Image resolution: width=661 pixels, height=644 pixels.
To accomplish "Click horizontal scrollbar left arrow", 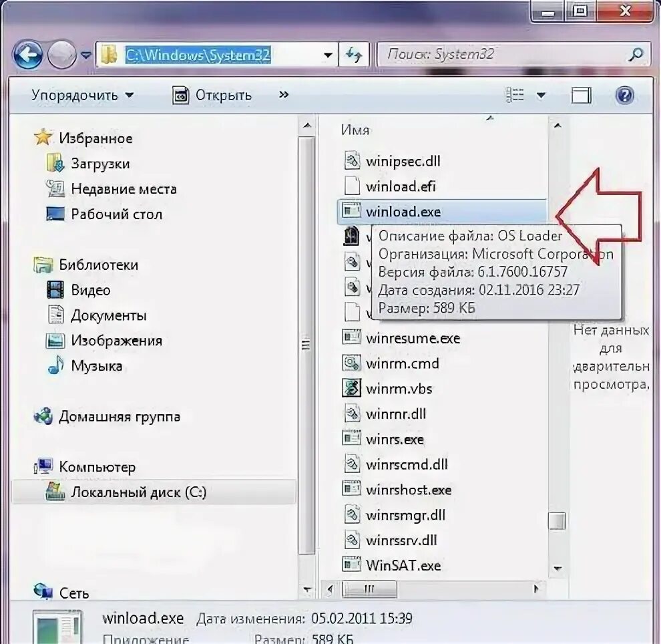I will coord(330,589).
